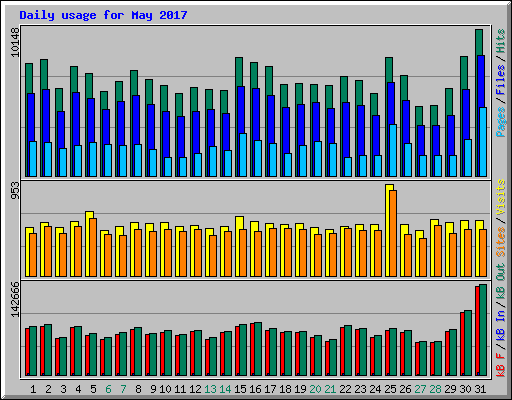Image resolution: width=512 pixels, height=400 pixels.
Task: Click the day 25 cyan pages bar
Action: (393, 151)
